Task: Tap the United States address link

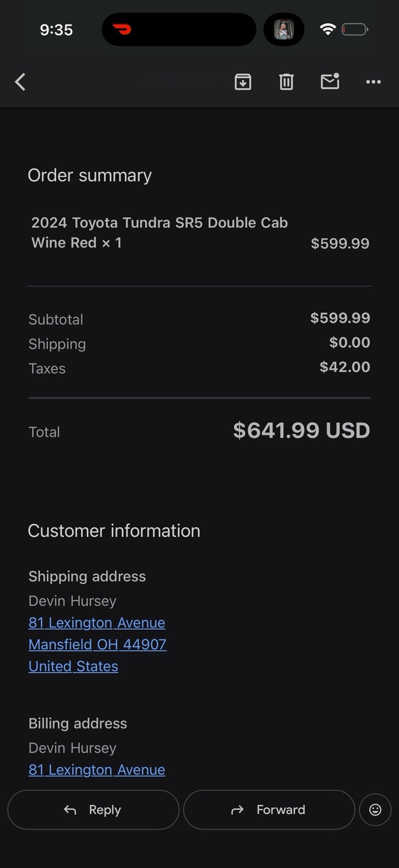Action: tap(73, 666)
